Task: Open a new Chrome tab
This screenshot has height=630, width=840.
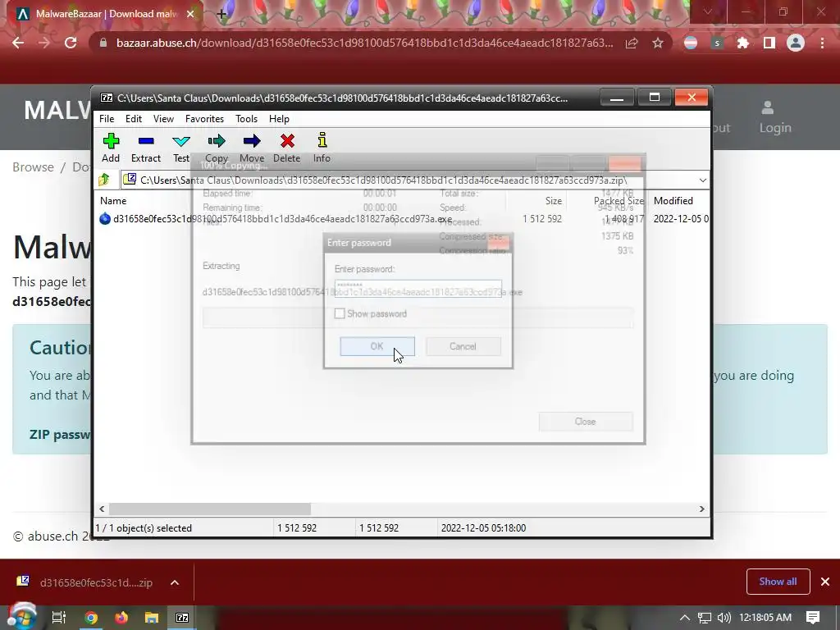Action: point(221,14)
